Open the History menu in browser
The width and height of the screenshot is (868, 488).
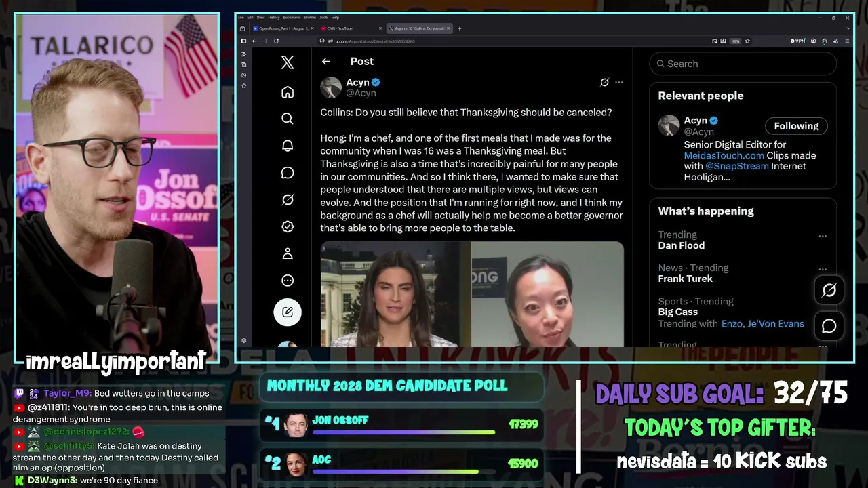[274, 17]
